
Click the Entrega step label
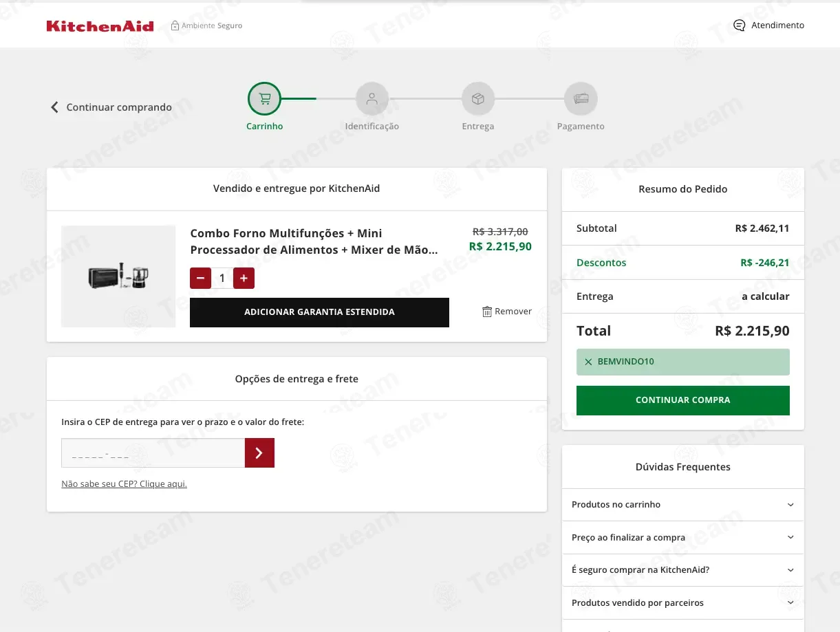pyautogui.click(x=478, y=127)
